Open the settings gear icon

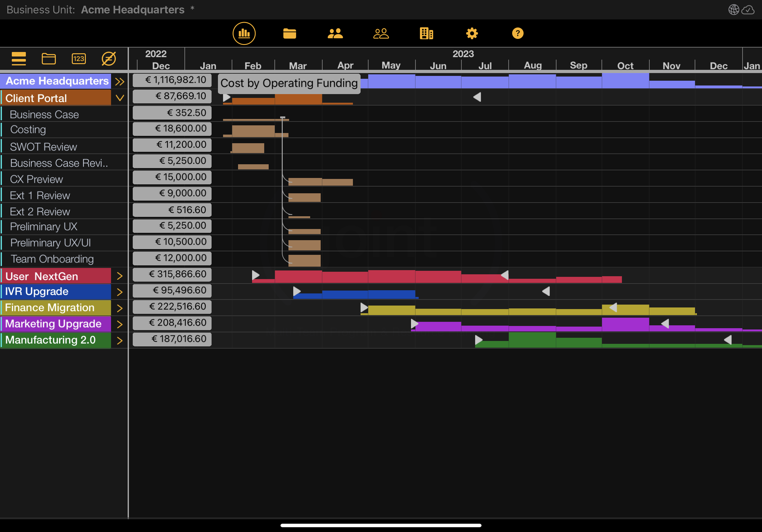point(472,33)
